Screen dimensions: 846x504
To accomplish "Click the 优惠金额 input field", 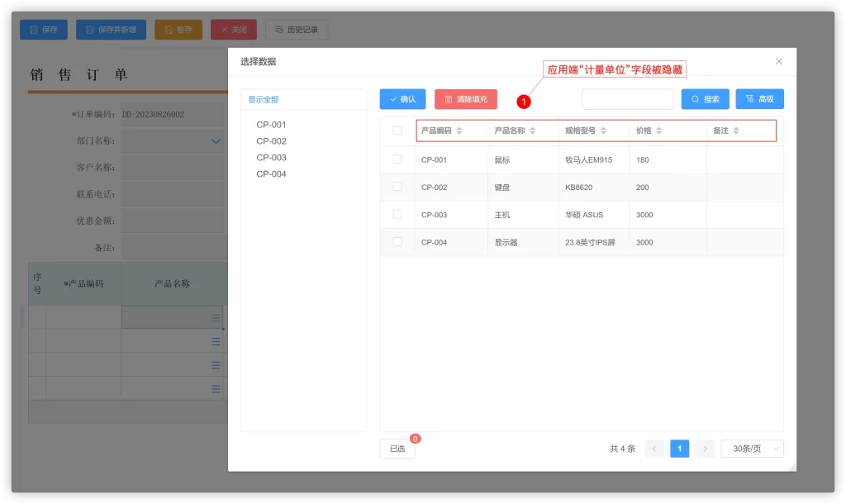I will pyautogui.click(x=172, y=221).
